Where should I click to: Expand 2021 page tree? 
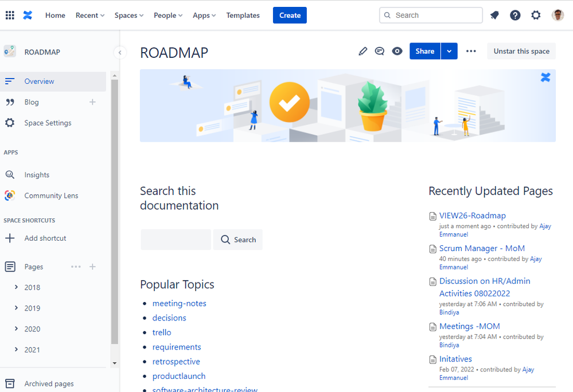16,350
